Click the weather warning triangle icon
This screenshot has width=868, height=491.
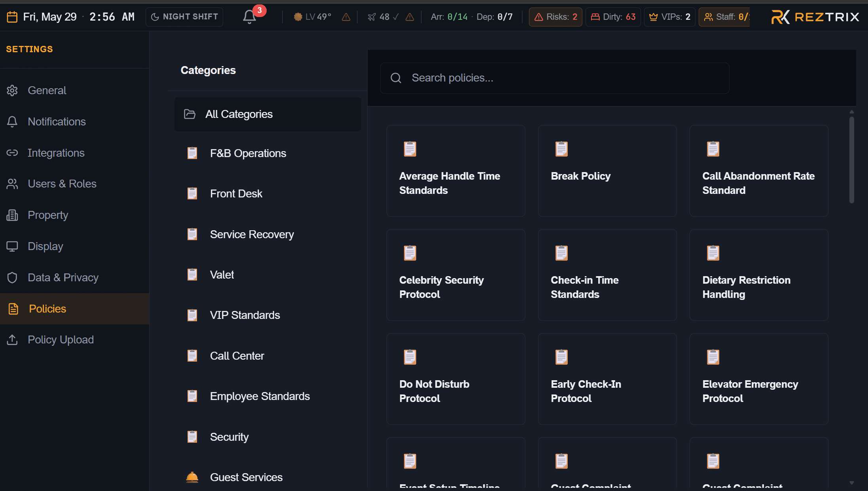(346, 17)
